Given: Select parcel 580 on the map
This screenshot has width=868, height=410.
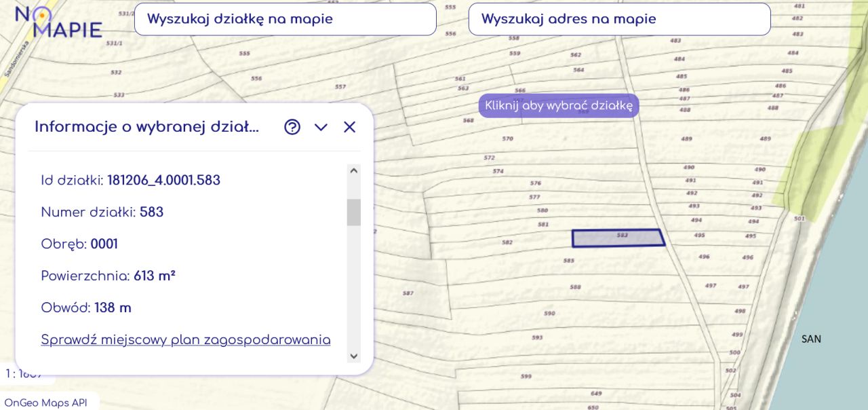Looking at the screenshot, I should pyautogui.click(x=542, y=210).
